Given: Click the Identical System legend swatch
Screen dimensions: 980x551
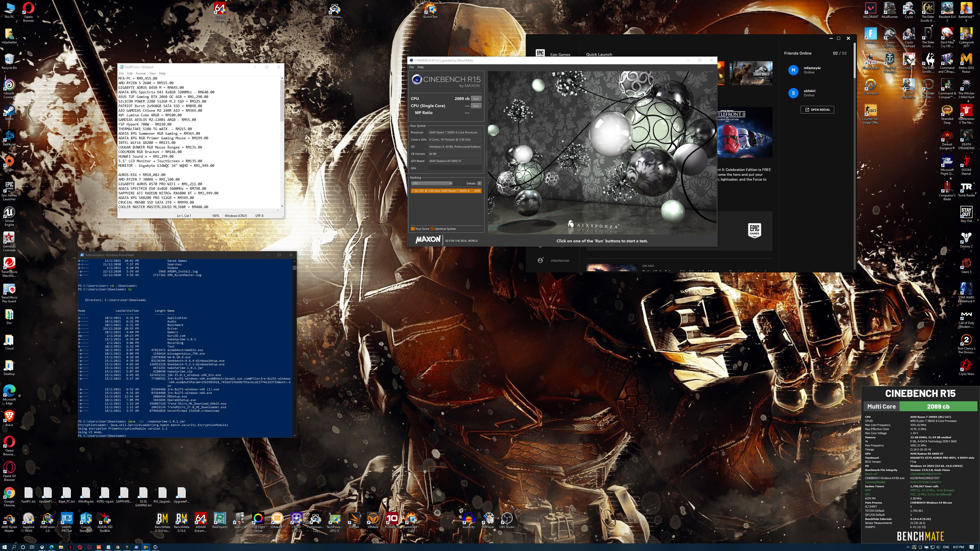Looking at the screenshot, I should coord(432,229).
